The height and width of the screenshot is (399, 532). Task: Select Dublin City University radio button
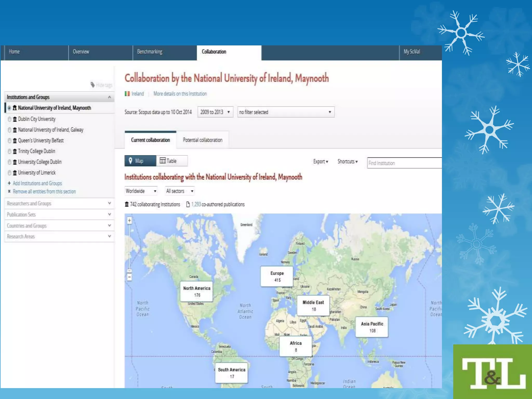[x=10, y=119]
